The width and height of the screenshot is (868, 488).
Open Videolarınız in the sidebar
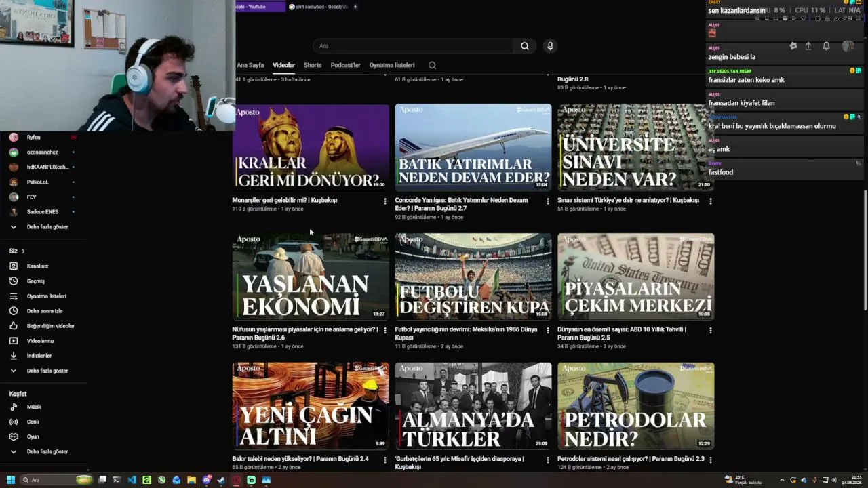coord(41,341)
